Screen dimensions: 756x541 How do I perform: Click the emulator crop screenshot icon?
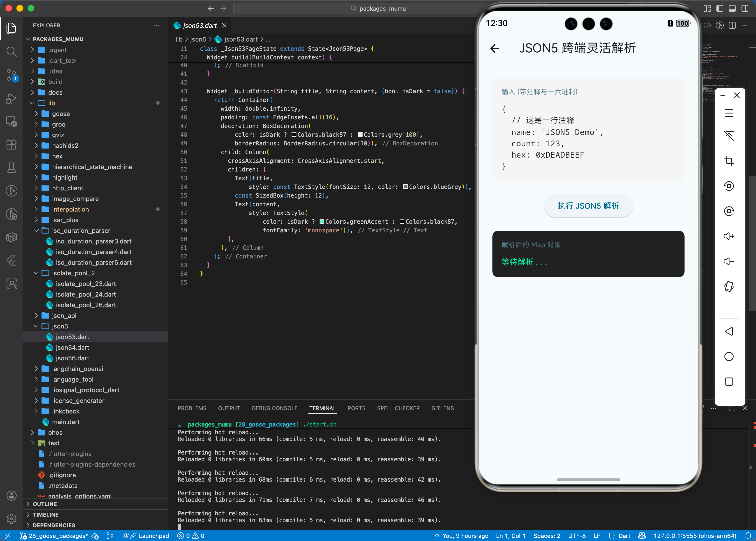[x=729, y=161]
